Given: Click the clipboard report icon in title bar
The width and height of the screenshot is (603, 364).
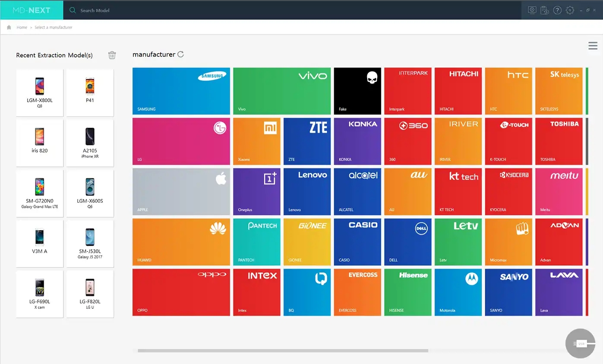Looking at the screenshot, I should point(545,10).
